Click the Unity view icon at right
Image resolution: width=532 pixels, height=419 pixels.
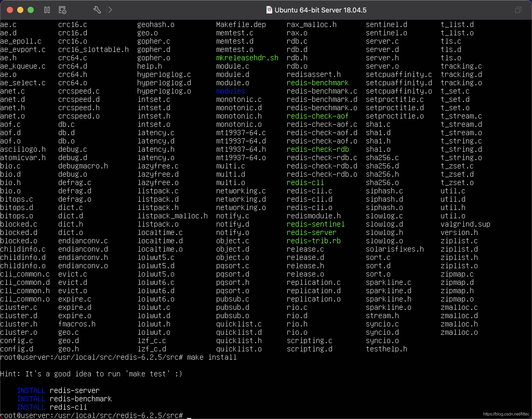[x=518, y=10]
